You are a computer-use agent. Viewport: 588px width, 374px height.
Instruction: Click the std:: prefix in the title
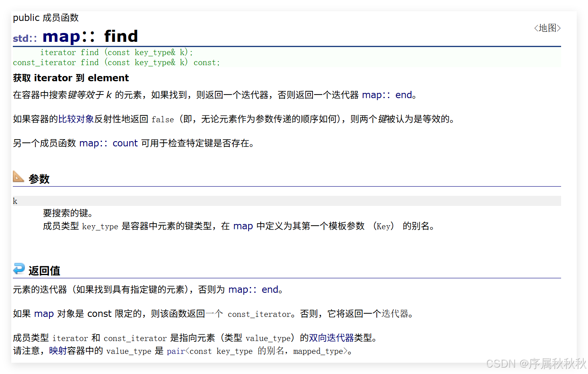pos(25,39)
